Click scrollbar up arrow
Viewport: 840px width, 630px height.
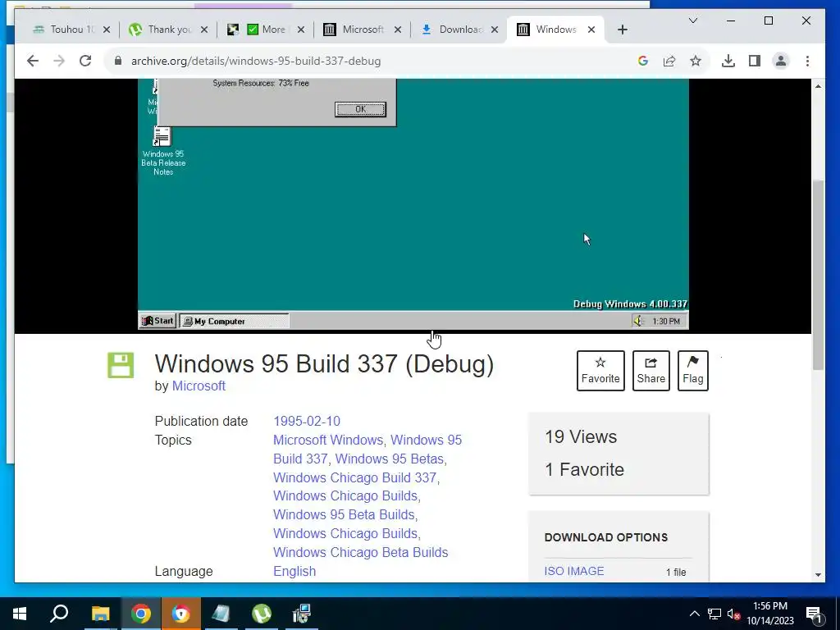818,86
